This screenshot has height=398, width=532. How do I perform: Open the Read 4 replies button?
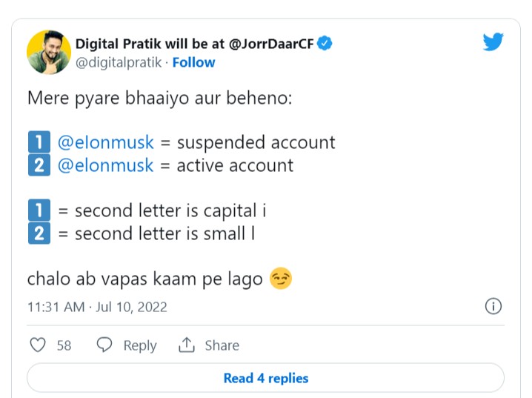pyautogui.click(x=266, y=378)
